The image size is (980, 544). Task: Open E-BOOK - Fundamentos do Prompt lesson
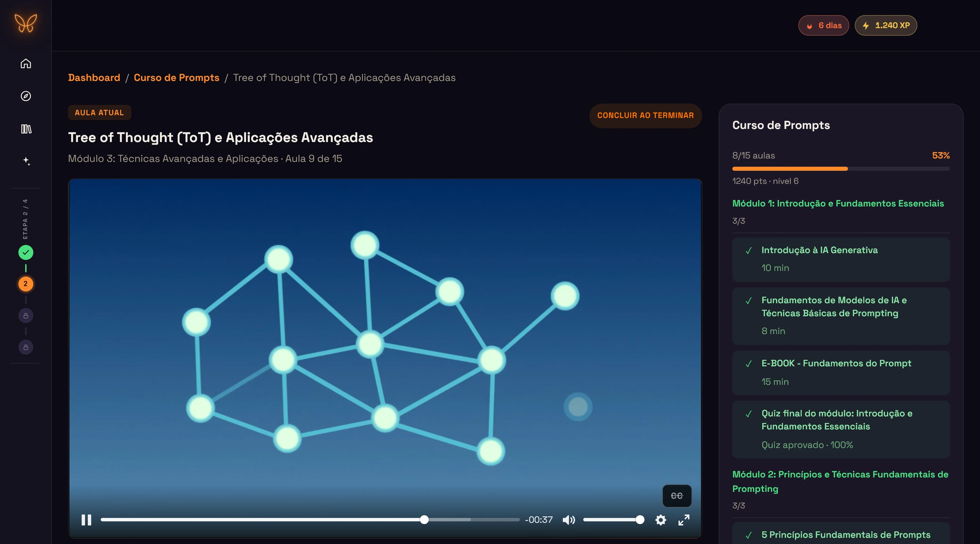pyautogui.click(x=841, y=373)
